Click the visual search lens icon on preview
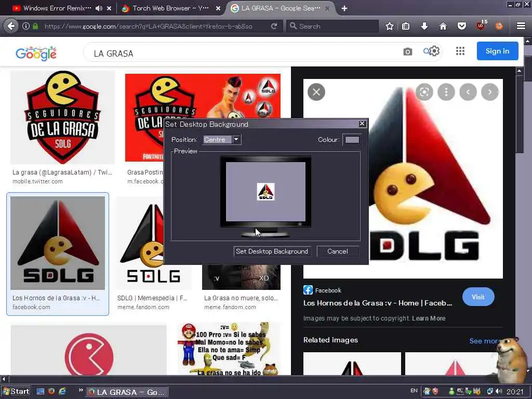This screenshot has width=532, height=399. point(424,92)
